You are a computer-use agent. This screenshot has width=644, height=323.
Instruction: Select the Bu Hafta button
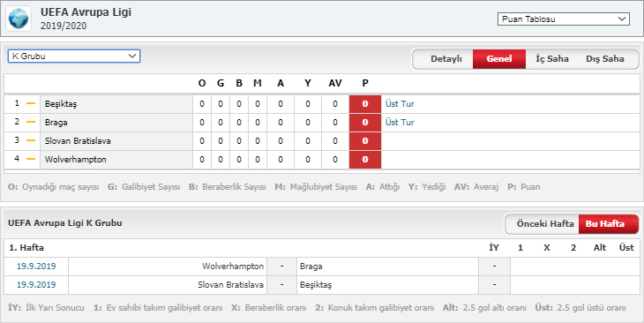[605, 224]
